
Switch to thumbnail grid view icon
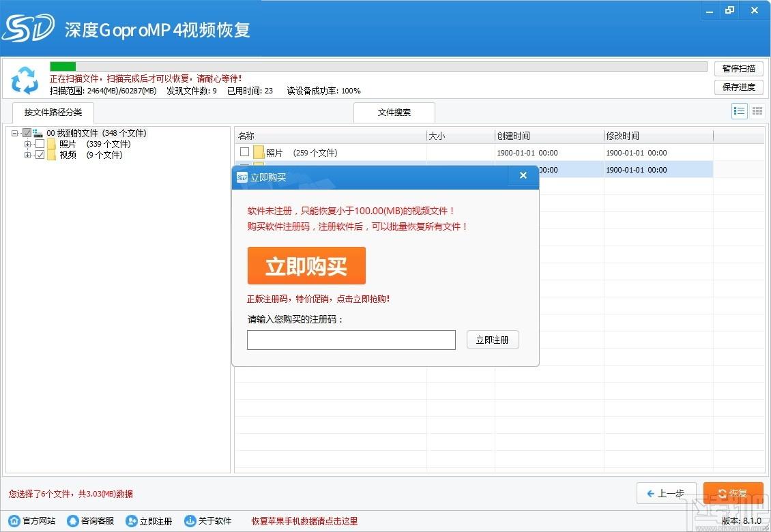tap(757, 111)
